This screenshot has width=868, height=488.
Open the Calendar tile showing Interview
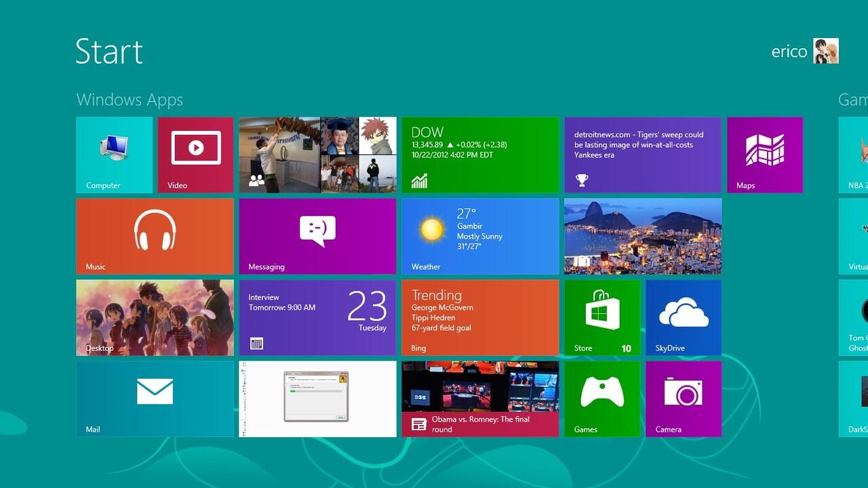[x=317, y=317]
